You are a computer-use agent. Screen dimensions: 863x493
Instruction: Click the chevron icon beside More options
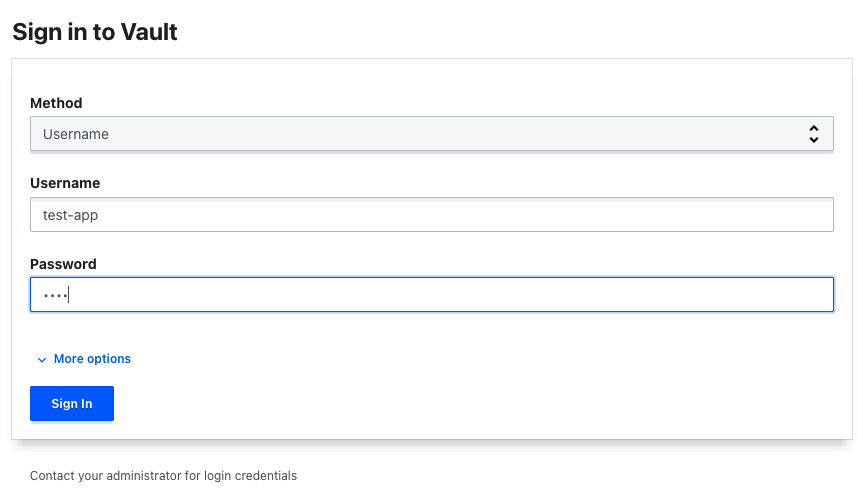42,360
